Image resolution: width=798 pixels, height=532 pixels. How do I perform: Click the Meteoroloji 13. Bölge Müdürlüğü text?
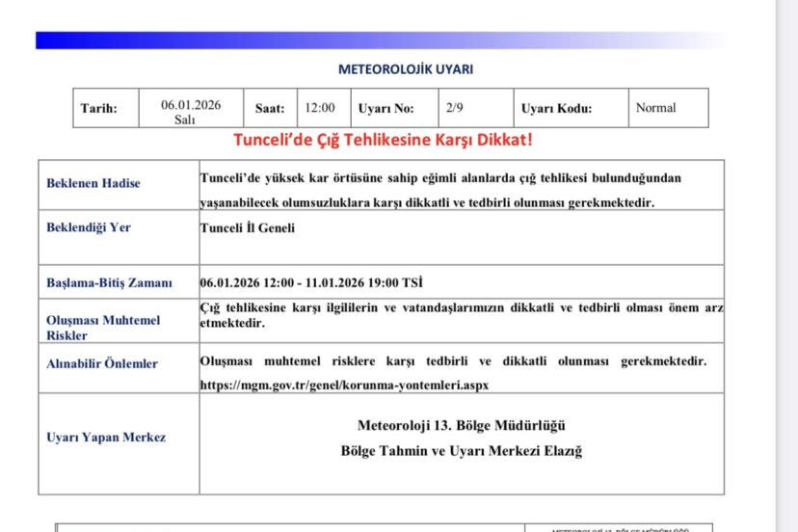[462, 425]
